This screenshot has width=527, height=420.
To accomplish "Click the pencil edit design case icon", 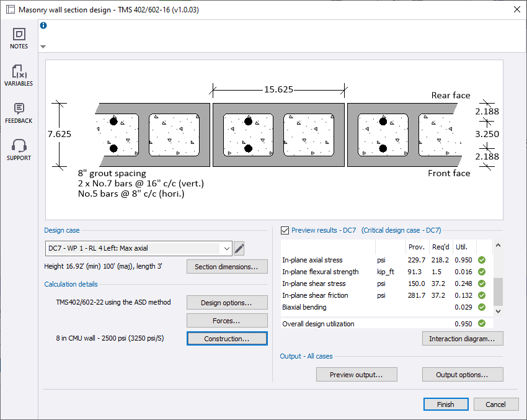I will tap(239, 249).
